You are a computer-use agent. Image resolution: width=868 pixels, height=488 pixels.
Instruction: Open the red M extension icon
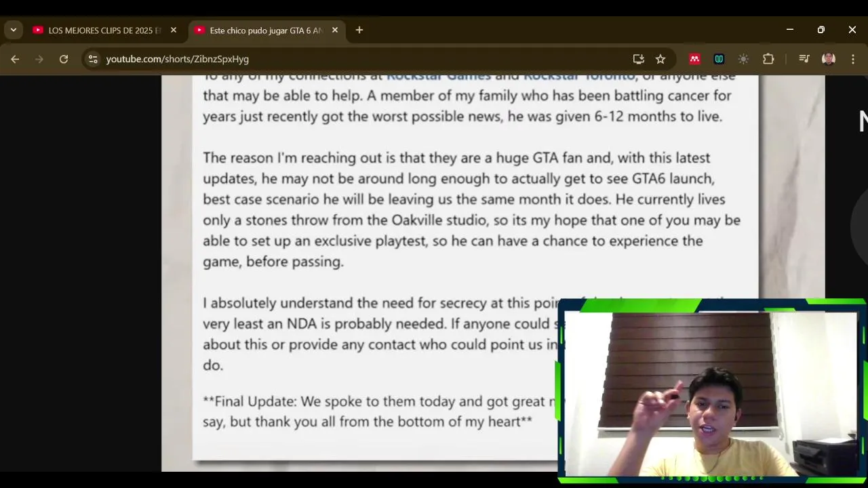pos(694,59)
